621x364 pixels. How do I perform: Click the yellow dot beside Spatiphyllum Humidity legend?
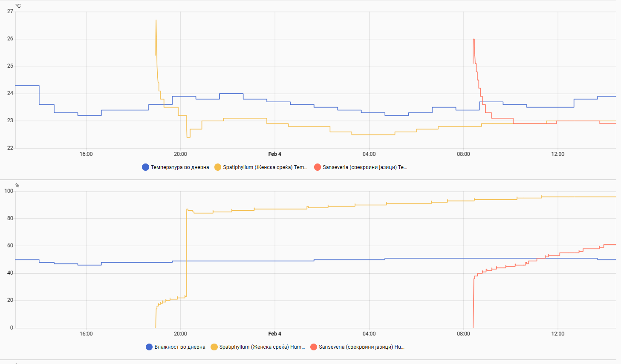(x=214, y=347)
